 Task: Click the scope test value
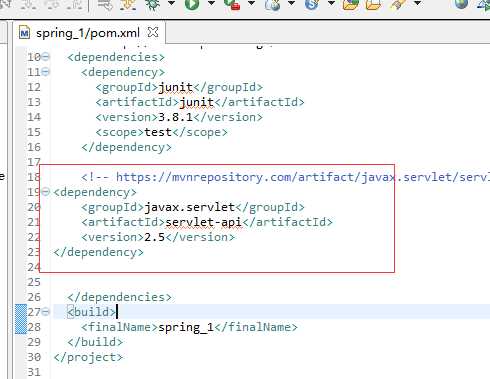158,132
